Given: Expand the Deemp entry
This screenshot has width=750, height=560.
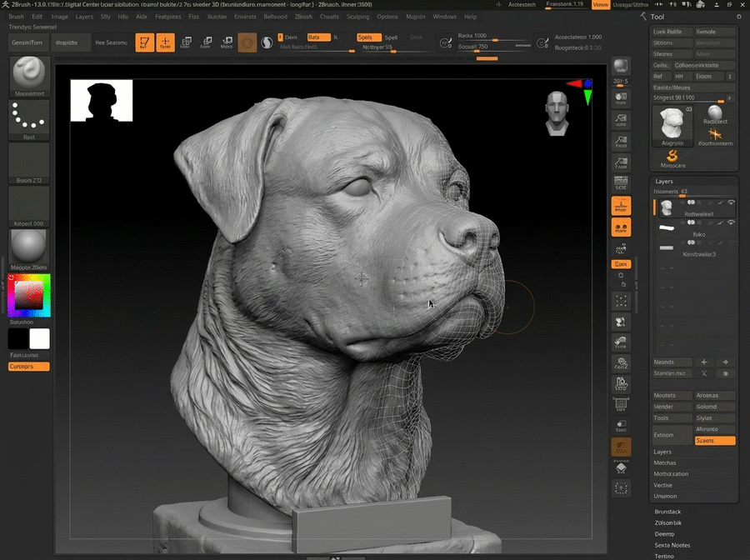Looking at the screenshot, I should coord(664,534).
